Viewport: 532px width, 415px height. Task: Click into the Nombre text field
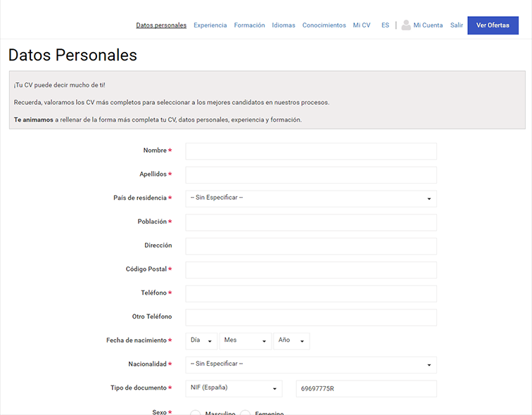(310, 151)
